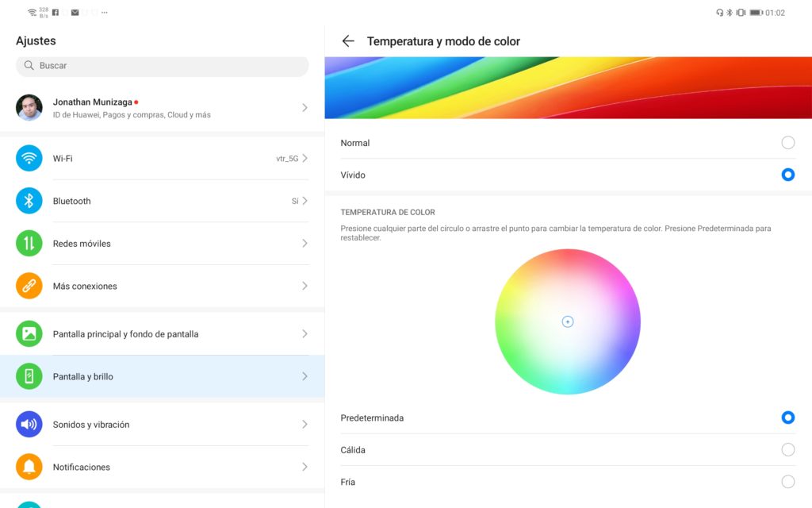
Task: Click the Sonidos y vibración speaker icon
Action: point(29,425)
